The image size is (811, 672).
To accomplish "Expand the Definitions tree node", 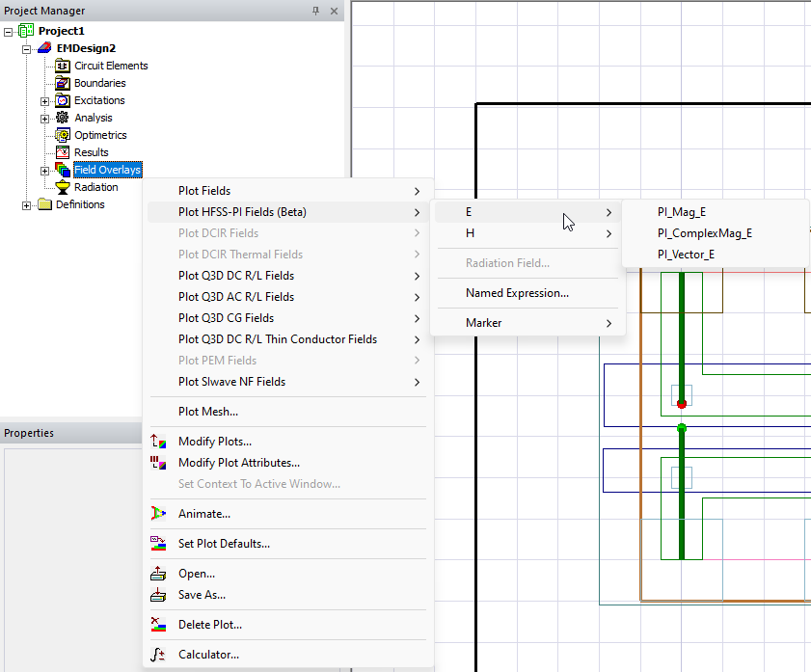I will (26, 205).
